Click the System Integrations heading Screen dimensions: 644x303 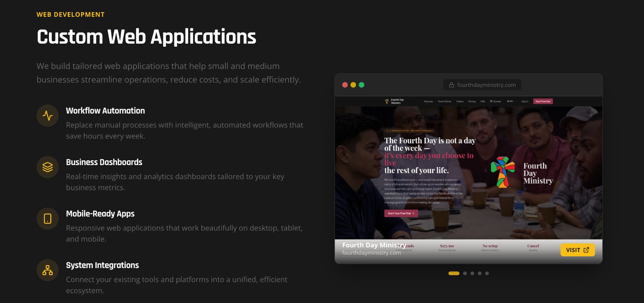pos(102,265)
